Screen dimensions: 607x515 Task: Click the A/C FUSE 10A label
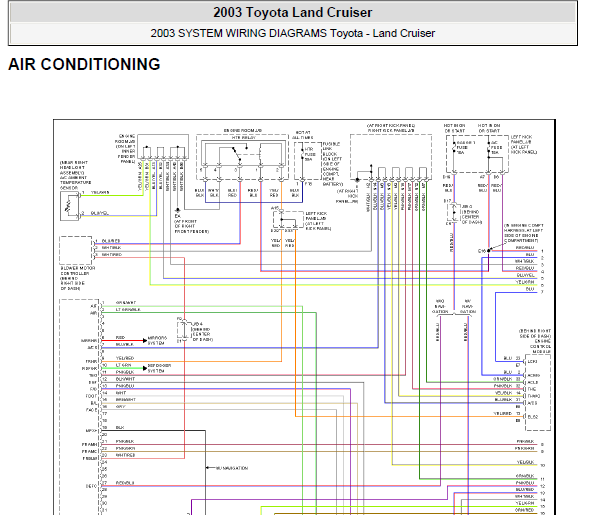497,148
